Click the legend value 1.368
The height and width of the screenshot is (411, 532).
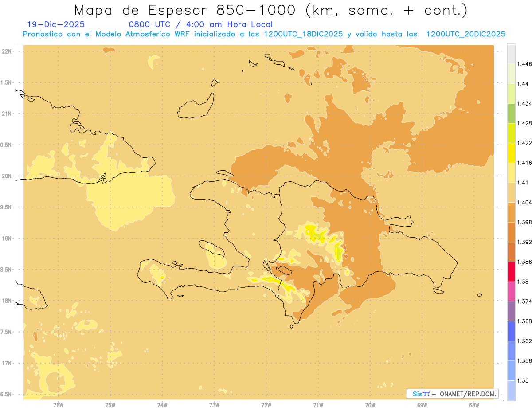pyautogui.click(x=525, y=321)
